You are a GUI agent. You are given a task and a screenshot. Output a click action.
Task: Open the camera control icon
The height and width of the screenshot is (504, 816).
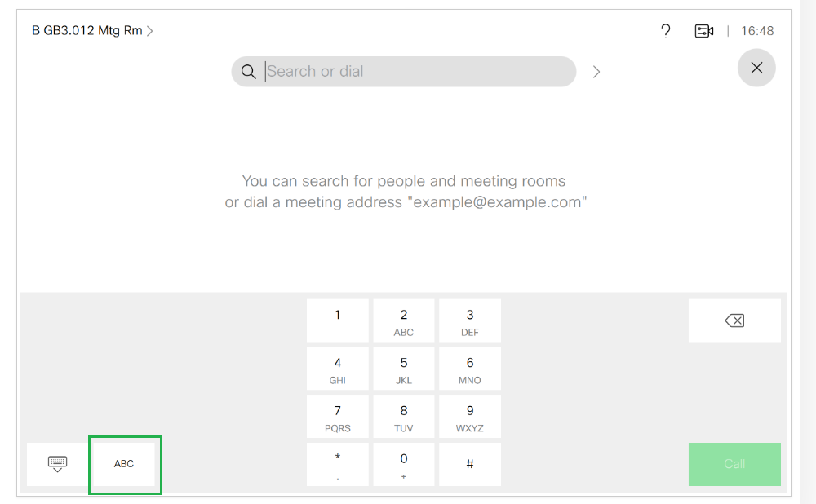(x=704, y=31)
